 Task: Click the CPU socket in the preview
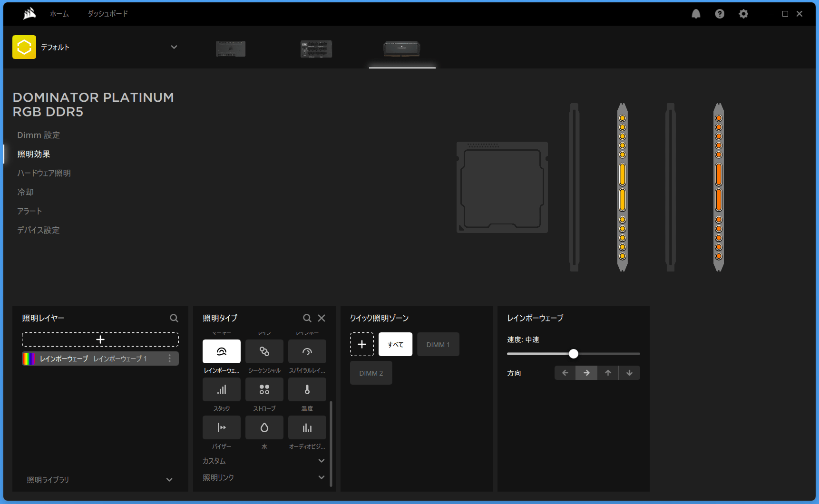coord(502,187)
